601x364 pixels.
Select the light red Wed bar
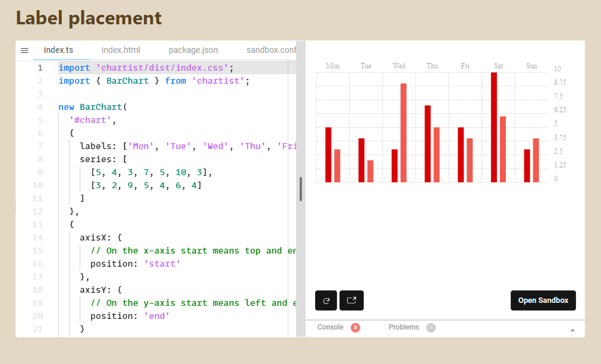tap(403, 133)
